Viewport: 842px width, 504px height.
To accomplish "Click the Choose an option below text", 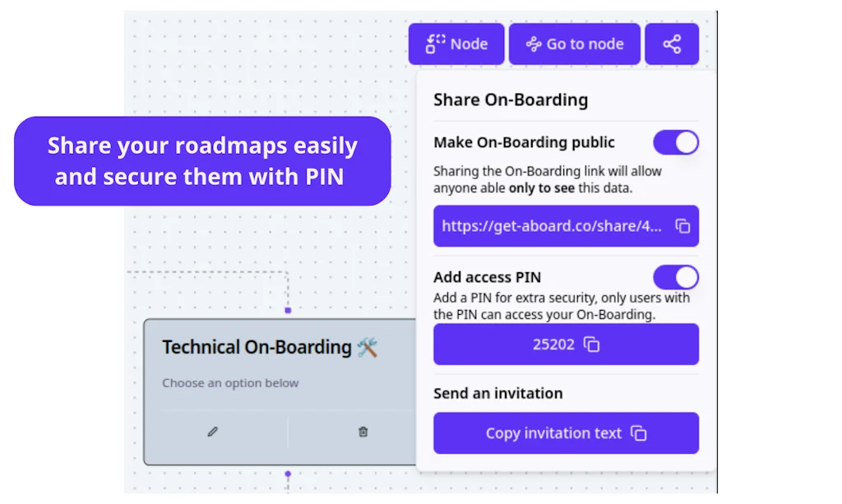I will [231, 383].
